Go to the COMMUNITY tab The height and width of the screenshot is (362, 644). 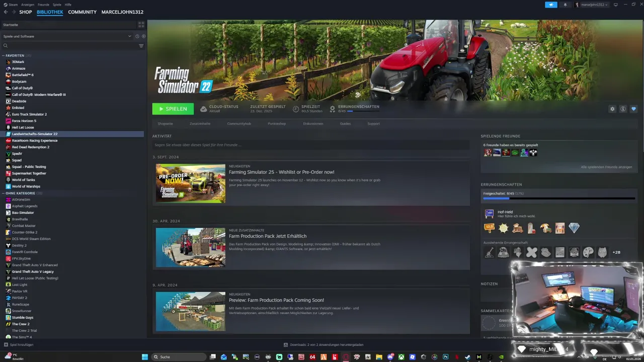tap(83, 12)
